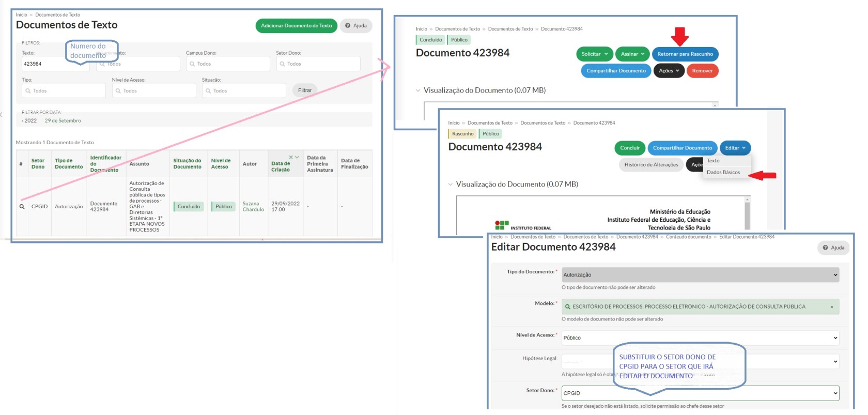The height and width of the screenshot is (415, 868).
Task: Click Retornar para Rascunho button
Action: click(685, 54)
